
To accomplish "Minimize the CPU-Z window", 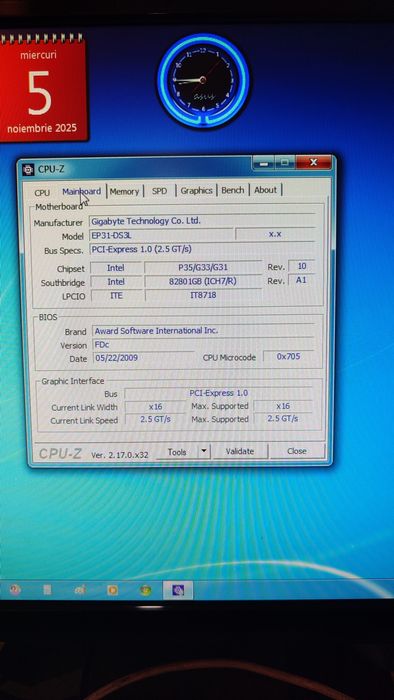I will coord(263,163).
